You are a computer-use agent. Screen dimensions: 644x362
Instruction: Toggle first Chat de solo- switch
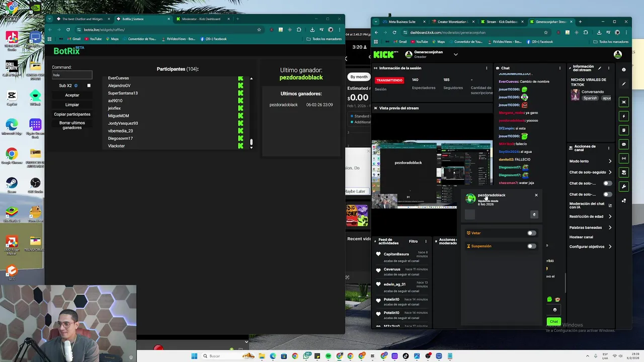(608, 183)
